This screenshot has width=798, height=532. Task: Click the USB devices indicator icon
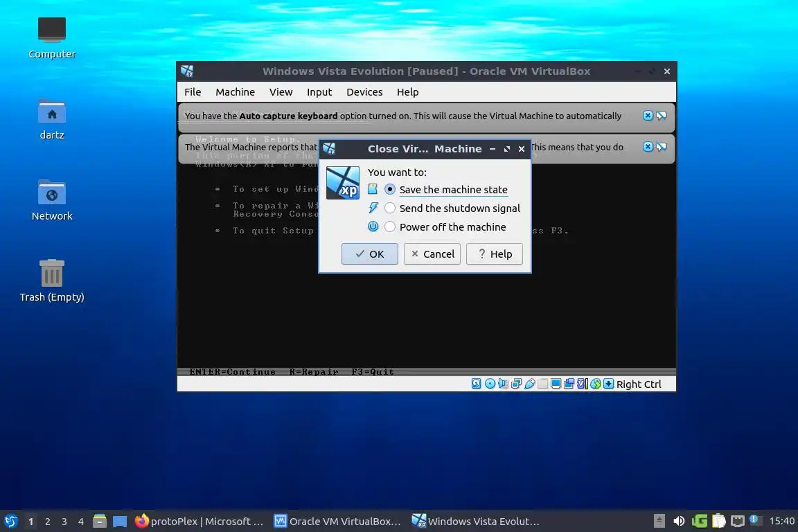pyautogui.click(x=530, y=384)
